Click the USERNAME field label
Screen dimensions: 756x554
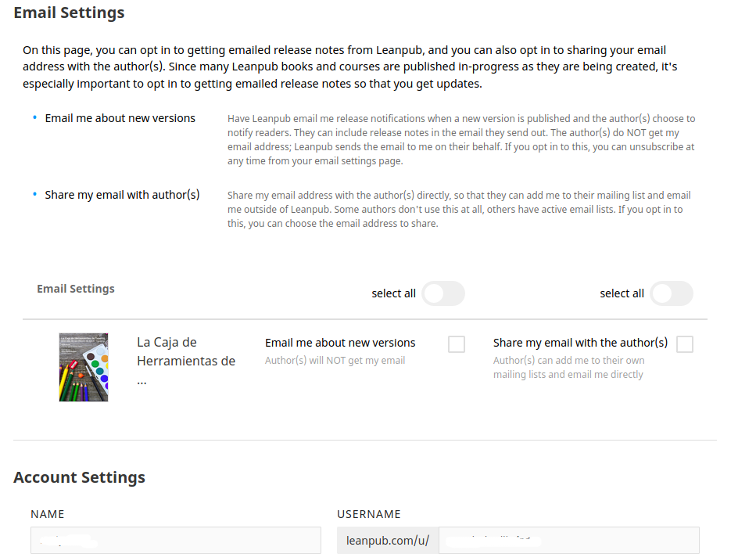pos(369,514)
